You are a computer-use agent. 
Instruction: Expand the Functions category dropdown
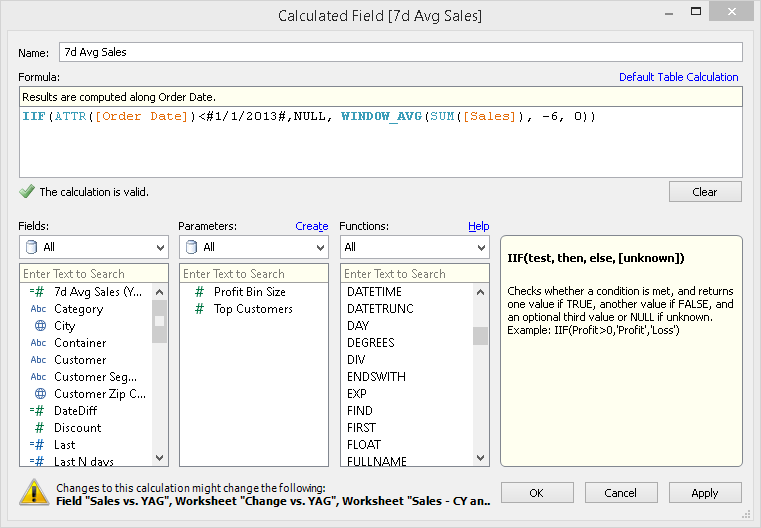coord(414,247)
